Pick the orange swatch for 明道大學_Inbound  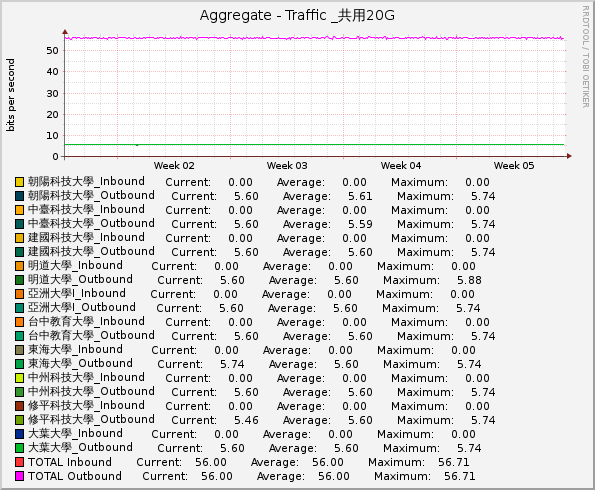(19, 266)
